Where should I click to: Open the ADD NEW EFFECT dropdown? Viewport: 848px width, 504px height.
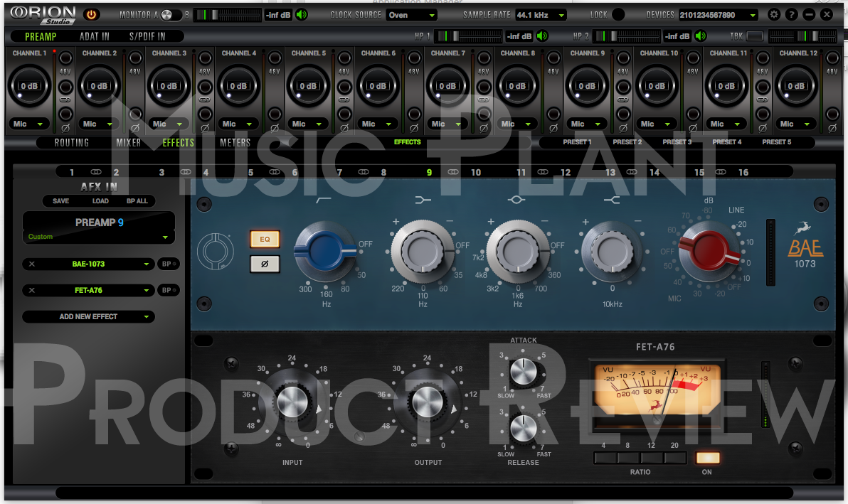[89, 316]
